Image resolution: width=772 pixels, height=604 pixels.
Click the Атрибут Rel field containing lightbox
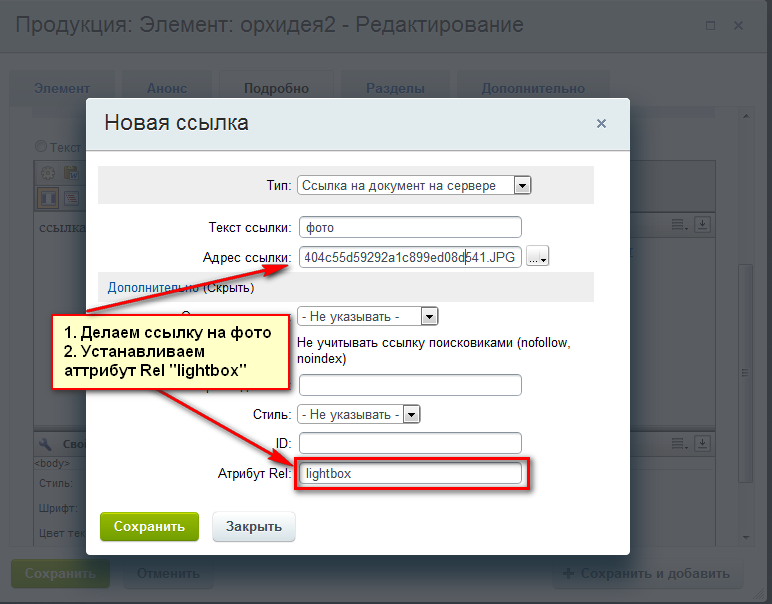coord(410,473)
